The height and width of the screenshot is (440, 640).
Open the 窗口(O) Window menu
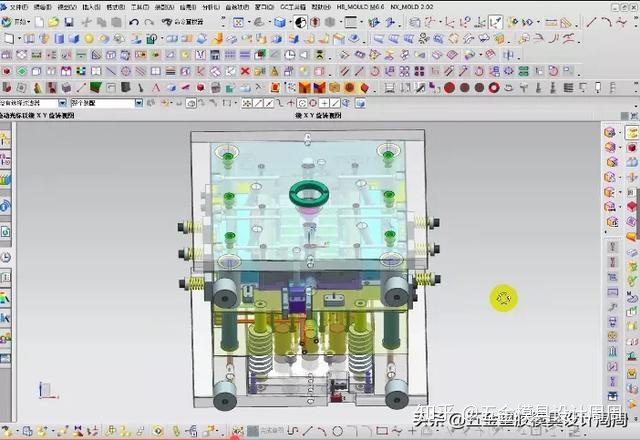264,7
